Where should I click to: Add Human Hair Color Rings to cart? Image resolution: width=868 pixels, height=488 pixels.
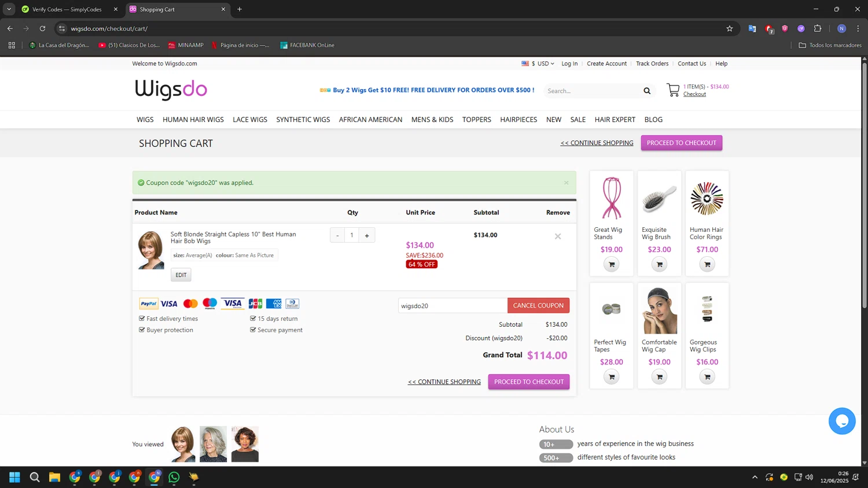pyautogui.click(x=707, y=264)
